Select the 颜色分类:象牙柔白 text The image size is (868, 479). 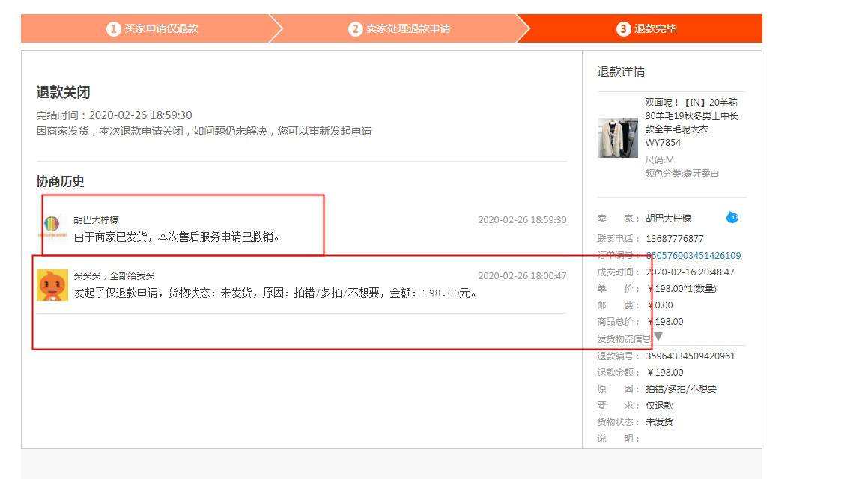(682, 173)
